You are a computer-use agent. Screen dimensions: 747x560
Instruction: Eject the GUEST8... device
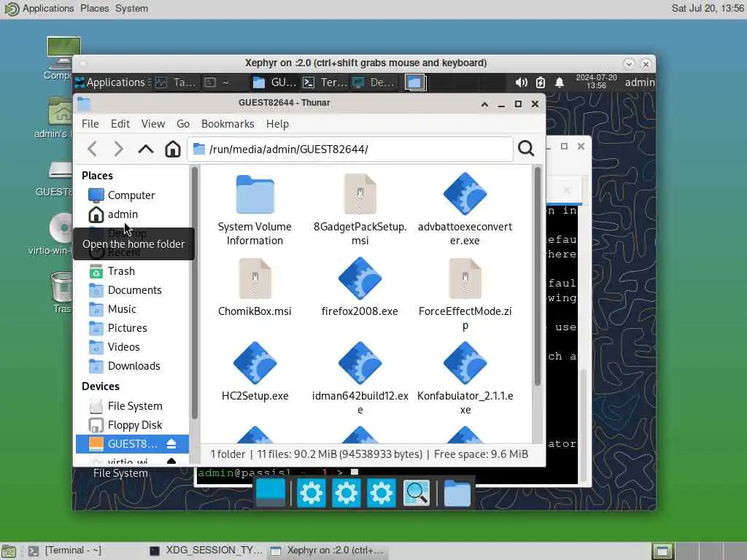(x=171, y=444)
